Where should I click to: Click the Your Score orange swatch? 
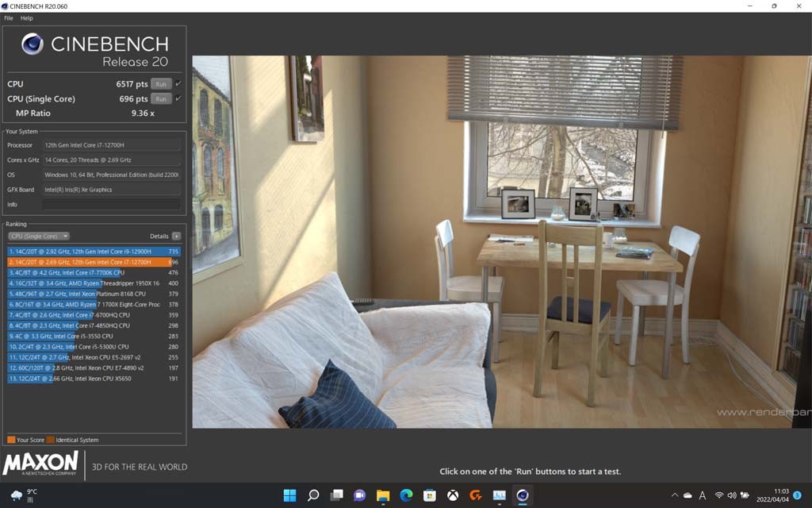tap(11, 440)
